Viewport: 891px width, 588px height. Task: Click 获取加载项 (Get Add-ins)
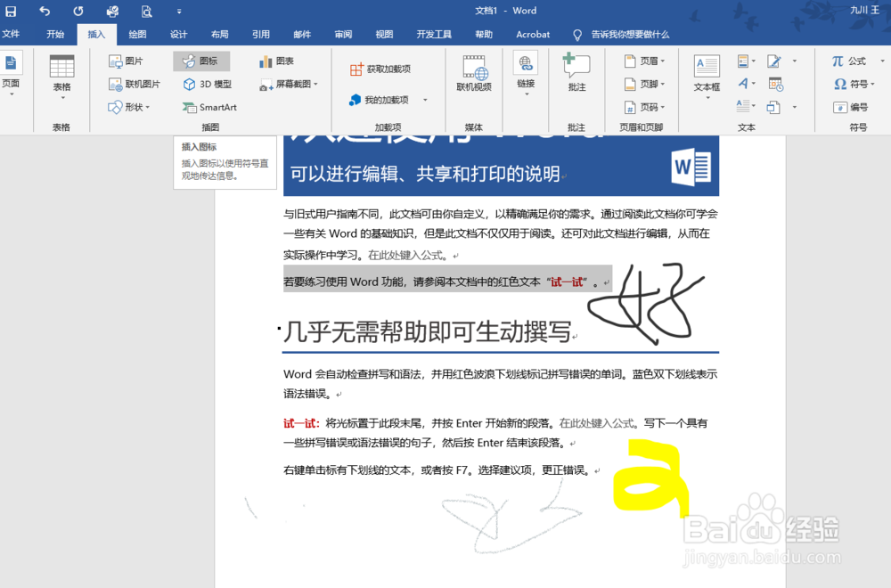pos(380,69)
